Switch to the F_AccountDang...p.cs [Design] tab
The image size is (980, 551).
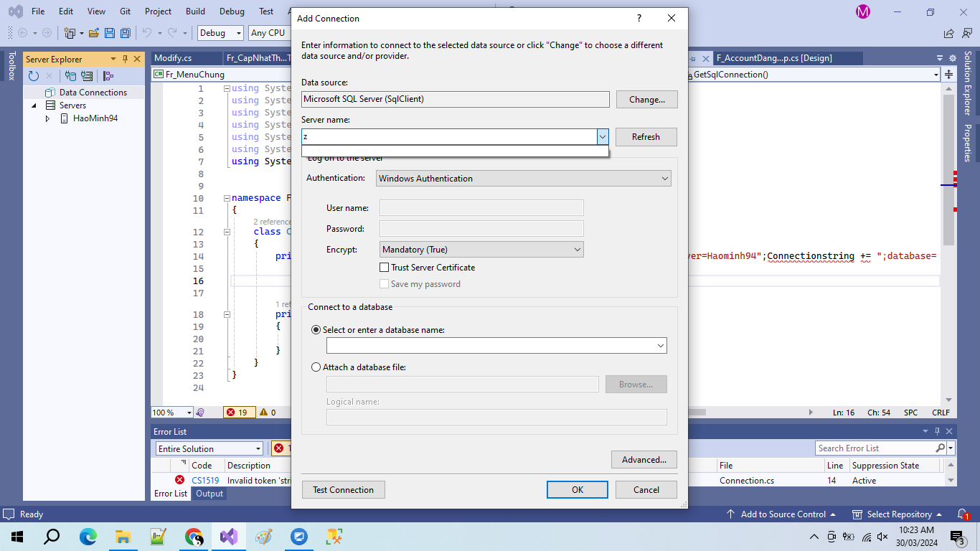[x=774, y=59]
